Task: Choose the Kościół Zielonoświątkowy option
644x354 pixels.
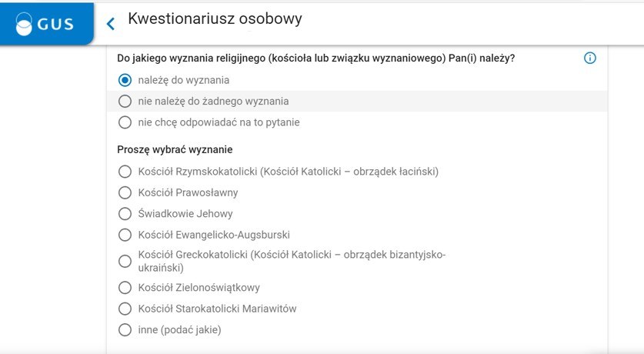Action: click(125, 288)
